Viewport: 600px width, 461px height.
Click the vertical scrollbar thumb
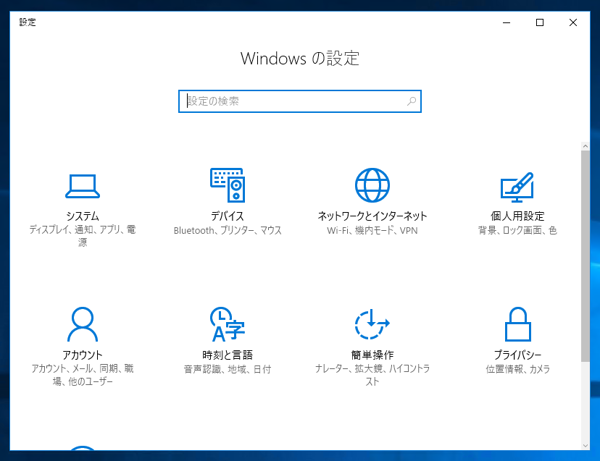click(585, 256)
